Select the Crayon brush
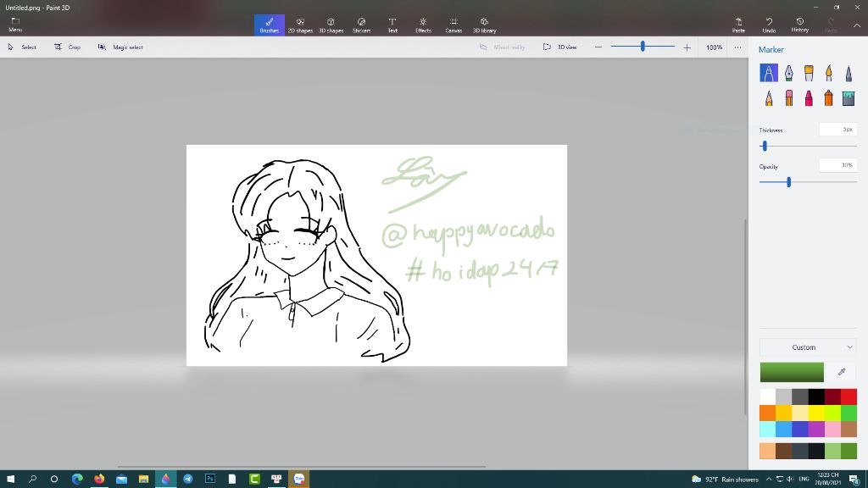Screen dimensions: 868x488 click(x=809, y=98)
